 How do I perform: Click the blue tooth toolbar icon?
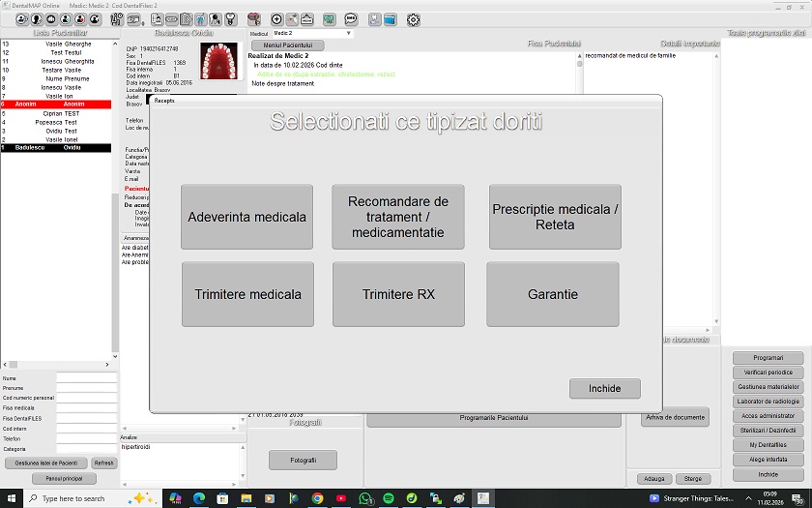[200, 19]
